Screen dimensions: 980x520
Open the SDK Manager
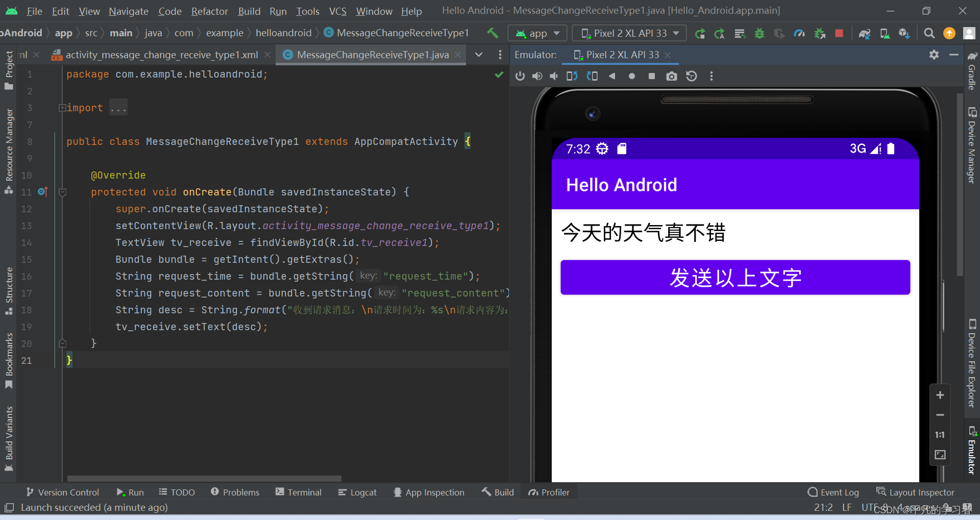[x=904, y=33]
